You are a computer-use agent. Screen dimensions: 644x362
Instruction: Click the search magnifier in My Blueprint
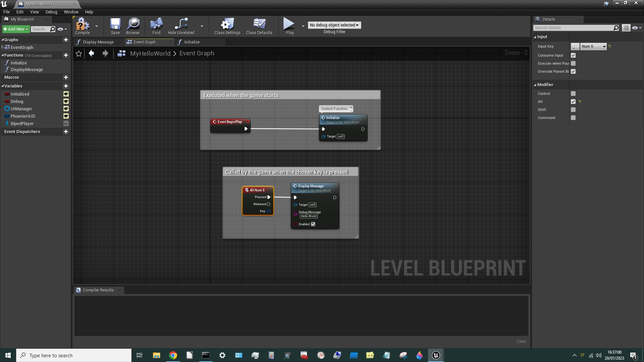pos(53,29)
